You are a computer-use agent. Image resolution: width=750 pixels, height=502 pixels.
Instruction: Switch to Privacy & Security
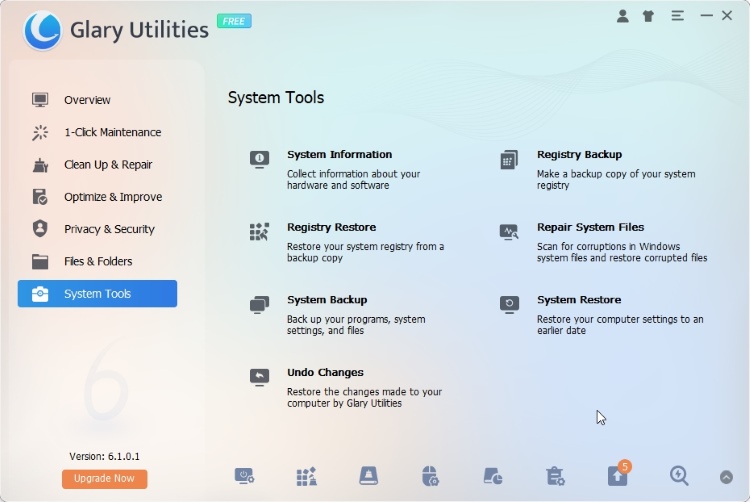97,229
